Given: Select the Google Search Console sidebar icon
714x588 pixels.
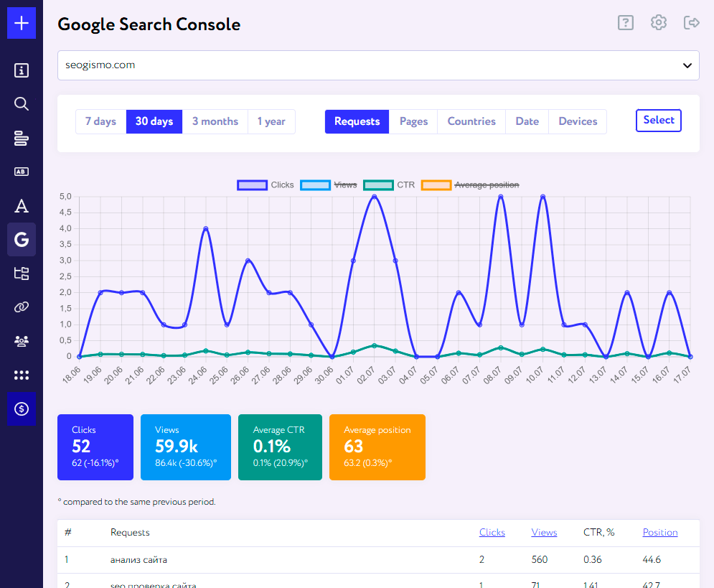Looking at the screenshot, I should 21,239.
